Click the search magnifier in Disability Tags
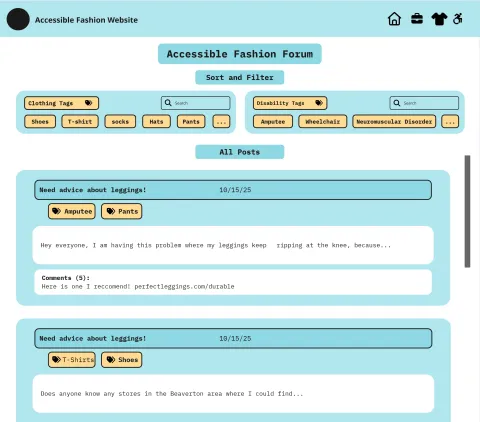Screen dimensions: 480x422 click(x=397, y=103)
